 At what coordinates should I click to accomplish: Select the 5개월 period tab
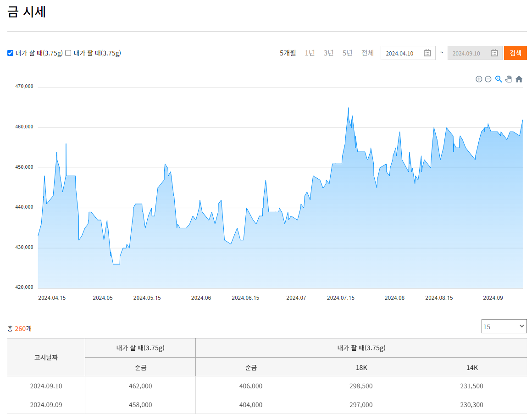[288, 53]
